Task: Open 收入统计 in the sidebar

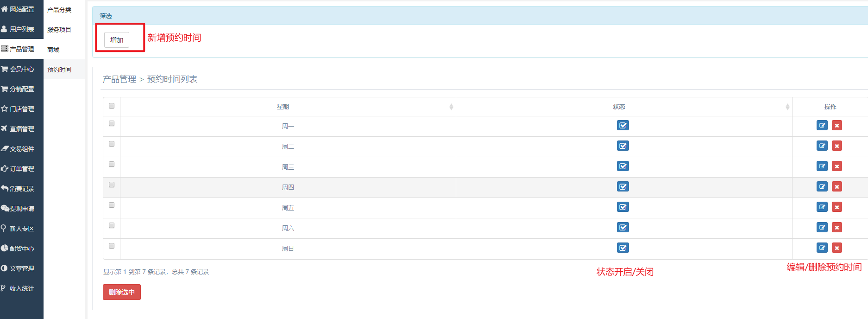Action: tap(22, 288)
